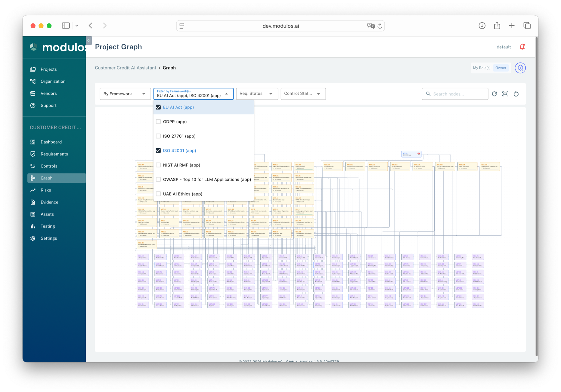Open the Control Status filter dropdown
Viewport: 561px width, 392px height.
[303, 94]
